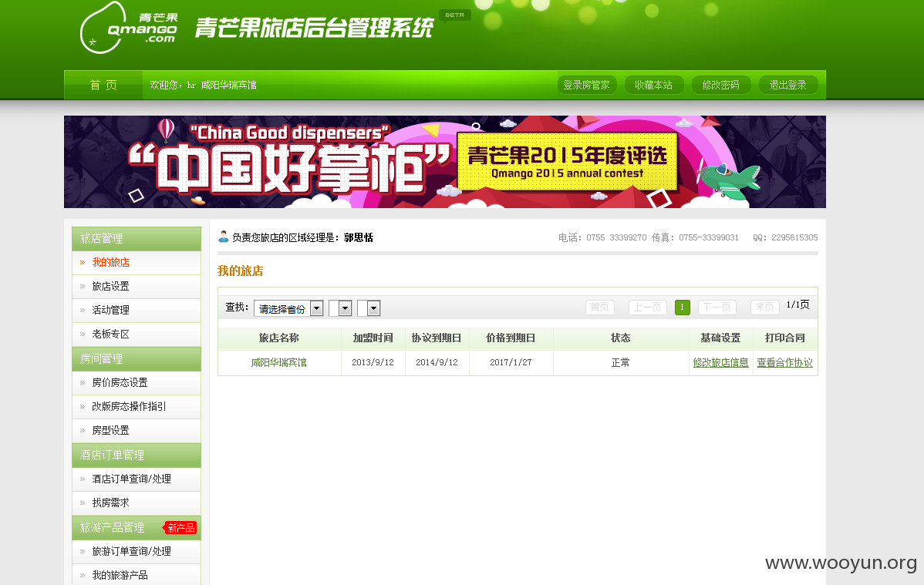This screenshot has width=924, height=585.
Task: Click 状态 column header
Action: point(621,338)
